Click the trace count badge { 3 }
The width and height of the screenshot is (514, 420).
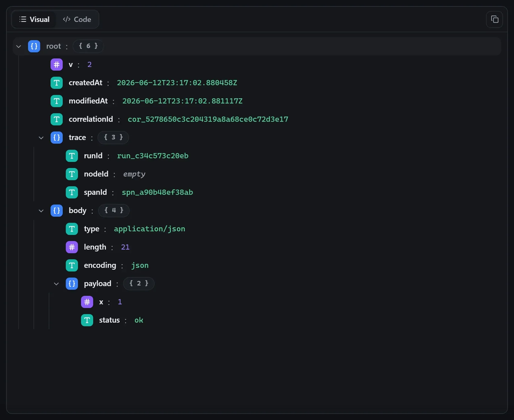(113, 137)
